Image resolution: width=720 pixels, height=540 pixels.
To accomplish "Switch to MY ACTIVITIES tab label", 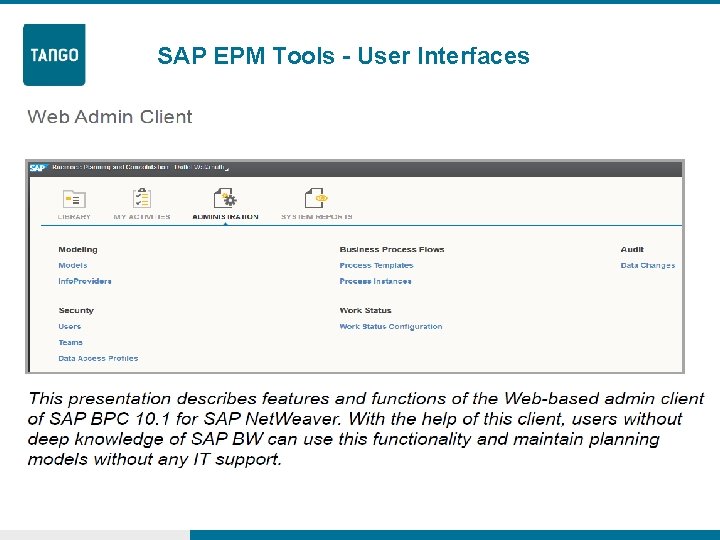I will click(x=142, y=217).
